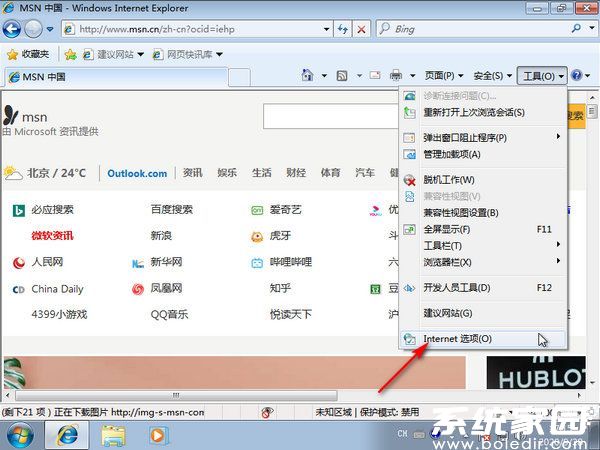Image resolution: width=600 pixels, height=450 pixels.
Task: Expand the search provider dropdown arrow
Action: click(592, 28)
